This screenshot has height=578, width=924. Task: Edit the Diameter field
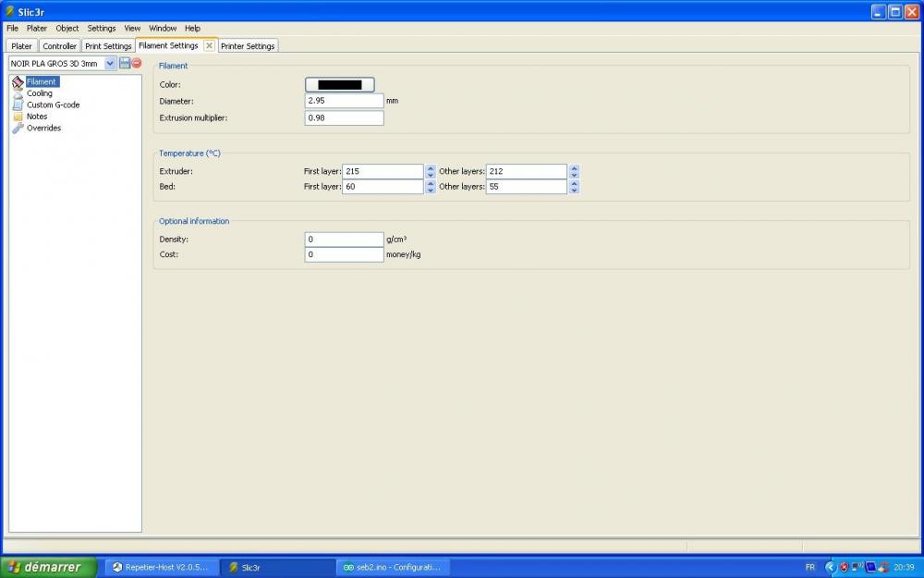click(344, 101)
